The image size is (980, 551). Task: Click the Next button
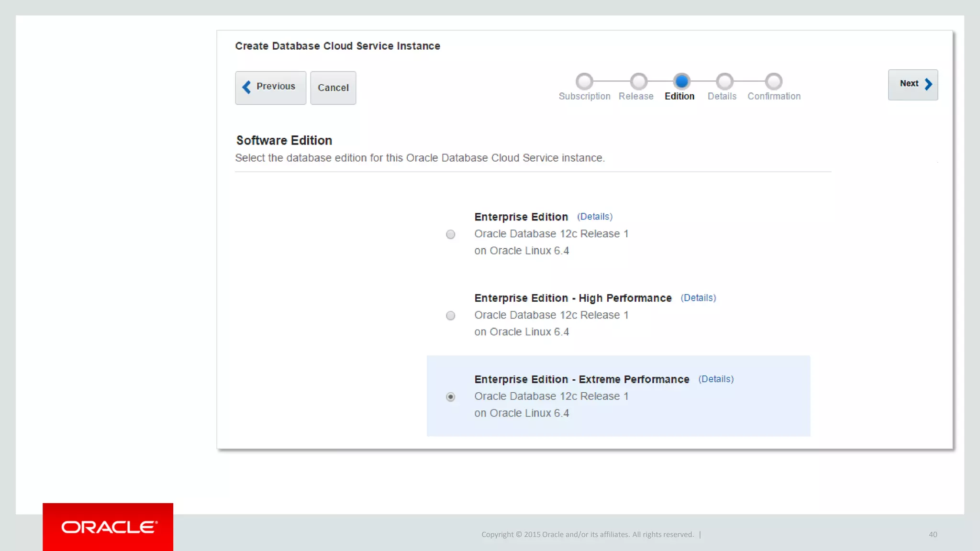point(913,85)
